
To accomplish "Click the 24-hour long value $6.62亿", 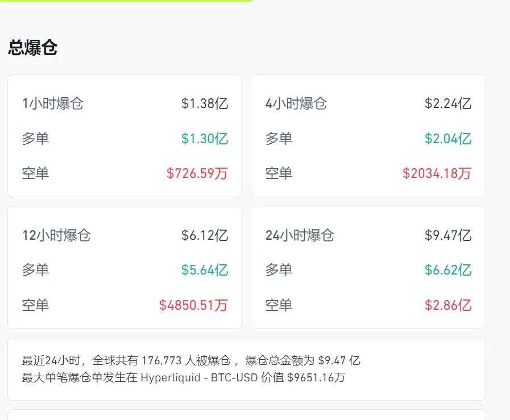I will [448, 270].
